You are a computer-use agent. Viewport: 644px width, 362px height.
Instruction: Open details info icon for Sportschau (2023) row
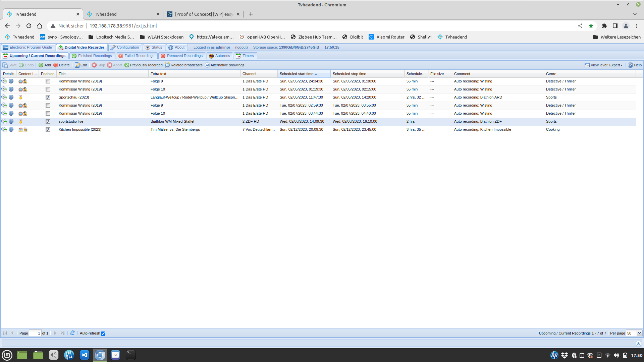point(11,97)
